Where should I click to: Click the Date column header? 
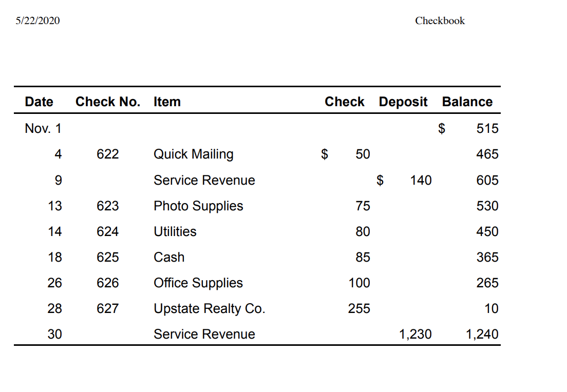click(39, 102)
